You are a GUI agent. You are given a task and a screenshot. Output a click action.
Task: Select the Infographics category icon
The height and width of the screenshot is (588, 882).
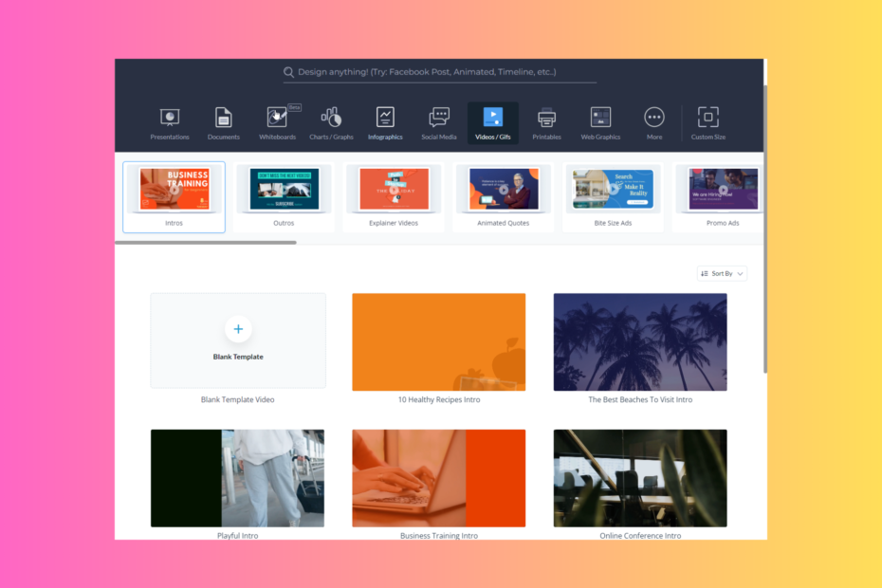(385, 117)
